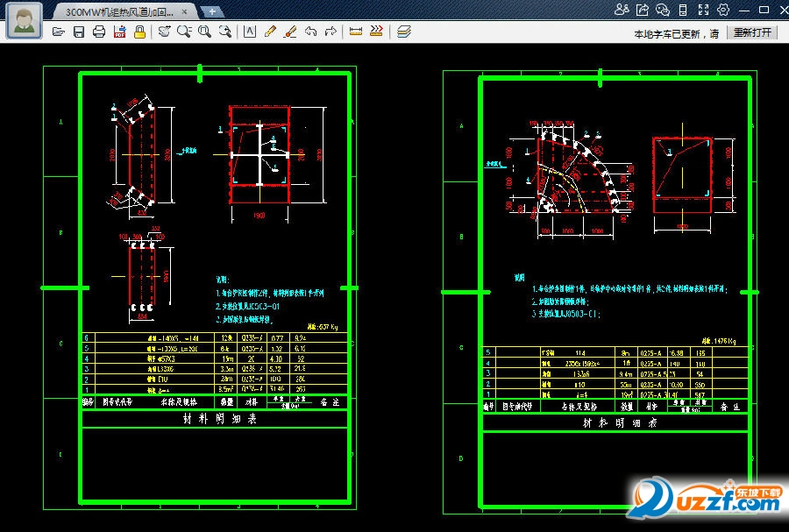Viewport: 789px width, 532px height.
Task: Select the text annotation tool
Action: 250,32
